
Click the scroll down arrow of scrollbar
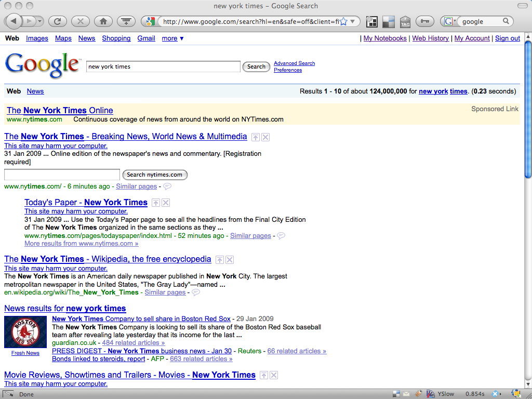click(528, 384)
